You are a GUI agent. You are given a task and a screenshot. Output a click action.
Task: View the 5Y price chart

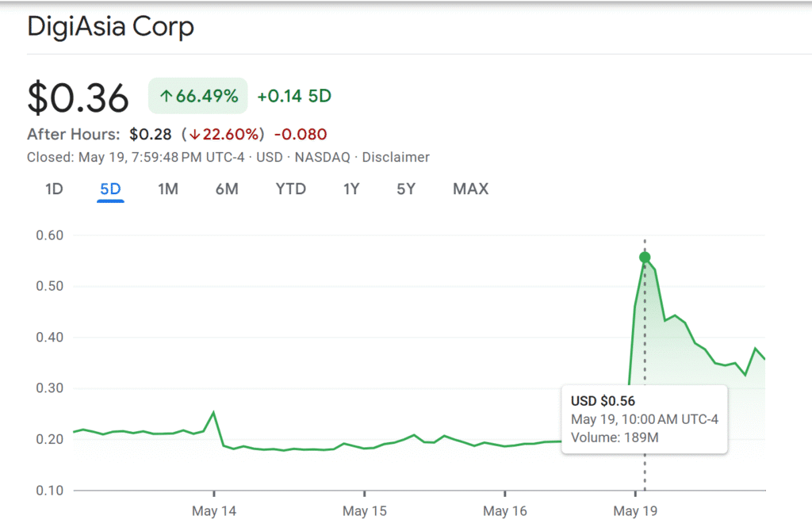point(405,189)
